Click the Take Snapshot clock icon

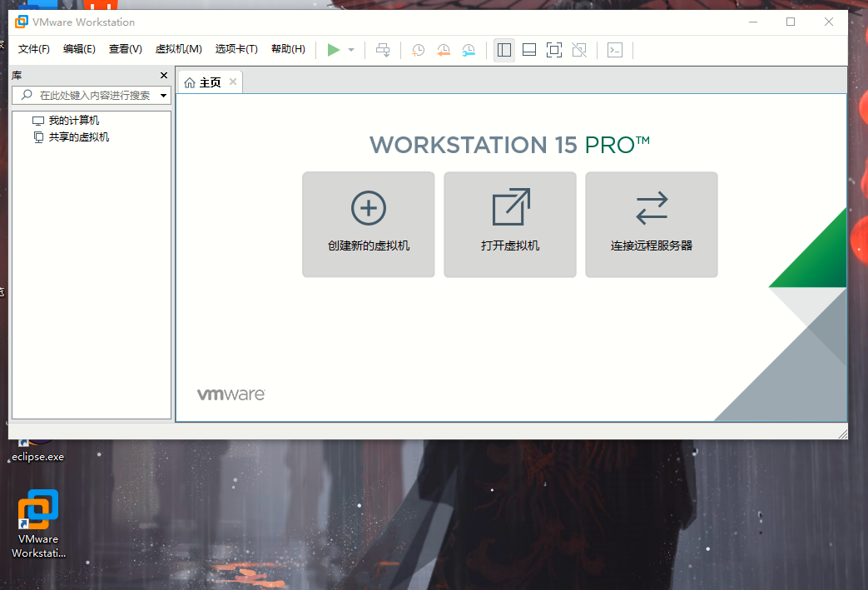click(x=418, y=50)
